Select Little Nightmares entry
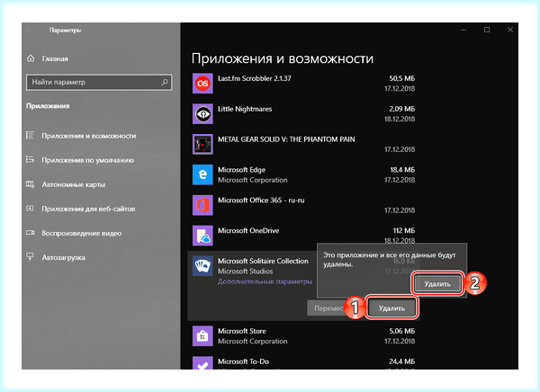The height and width of the screenshot is (392, 540). click(x=245, y=109)
